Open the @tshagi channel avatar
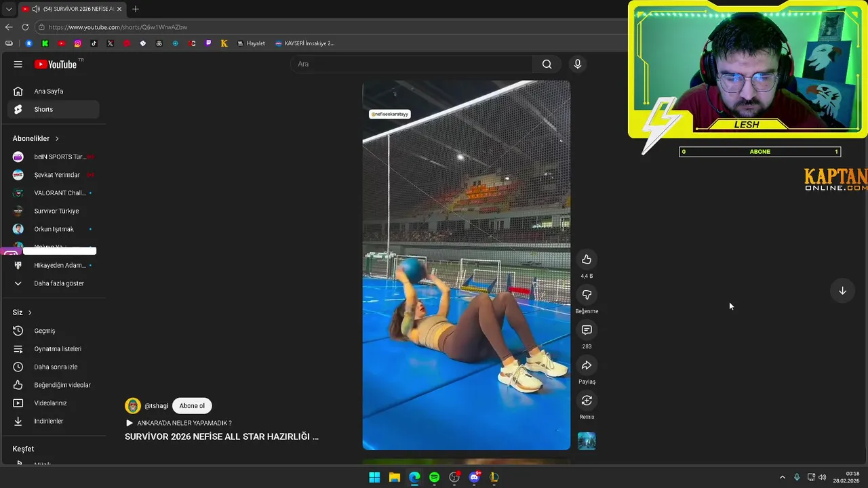The height and width of the screenshot is (488, 868). [133, 406]
